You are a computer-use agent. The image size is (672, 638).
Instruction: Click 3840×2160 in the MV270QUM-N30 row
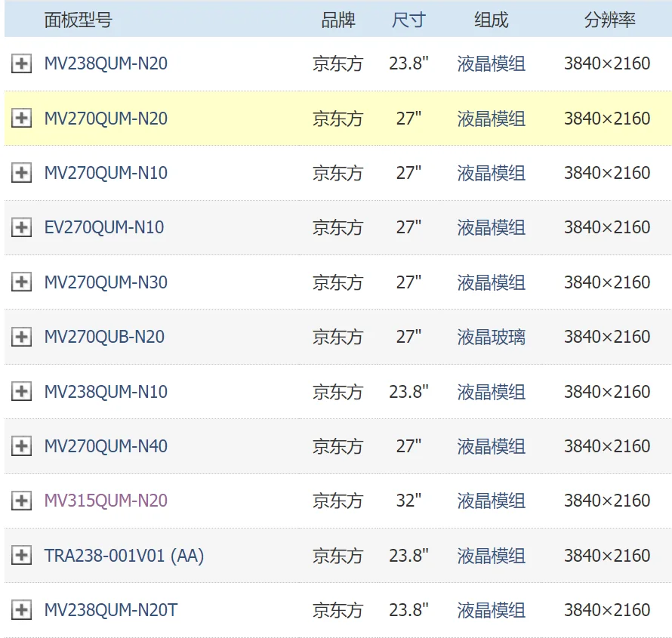tap(607, 282)
